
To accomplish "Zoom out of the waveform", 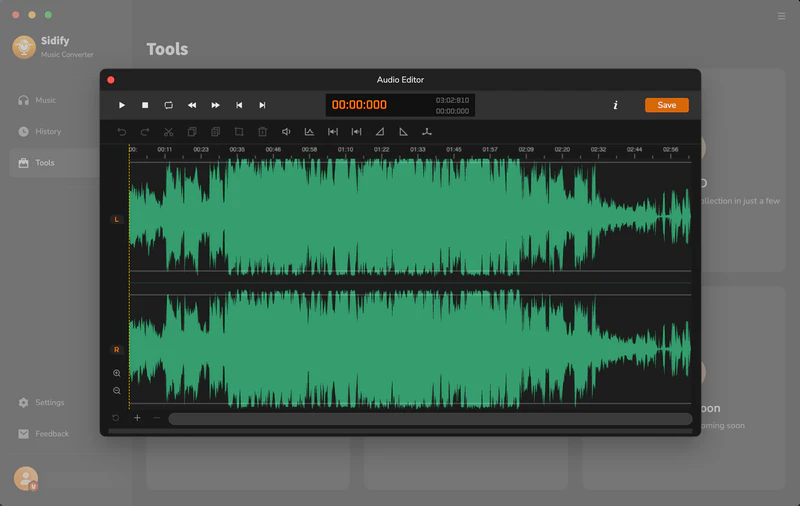I will pyautogui.click(x=117, y=391).
